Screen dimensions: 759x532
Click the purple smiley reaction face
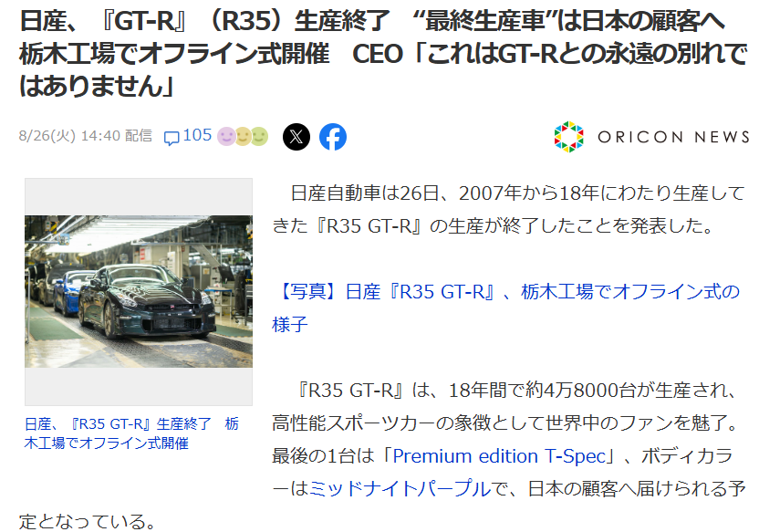point(226,137)
